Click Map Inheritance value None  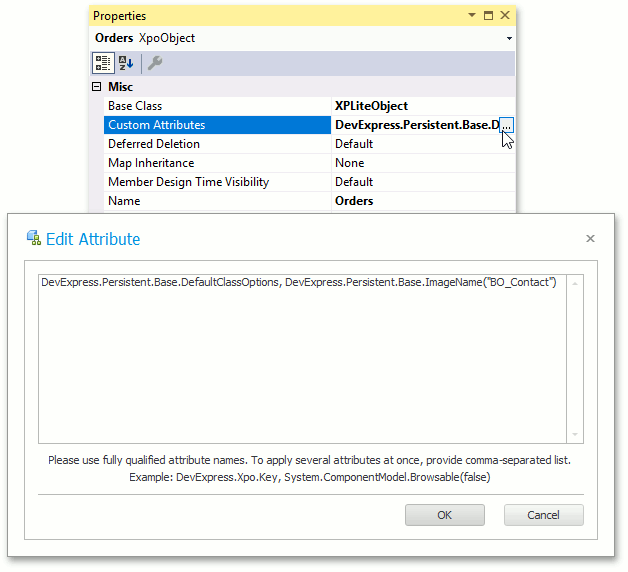(350, 163)
